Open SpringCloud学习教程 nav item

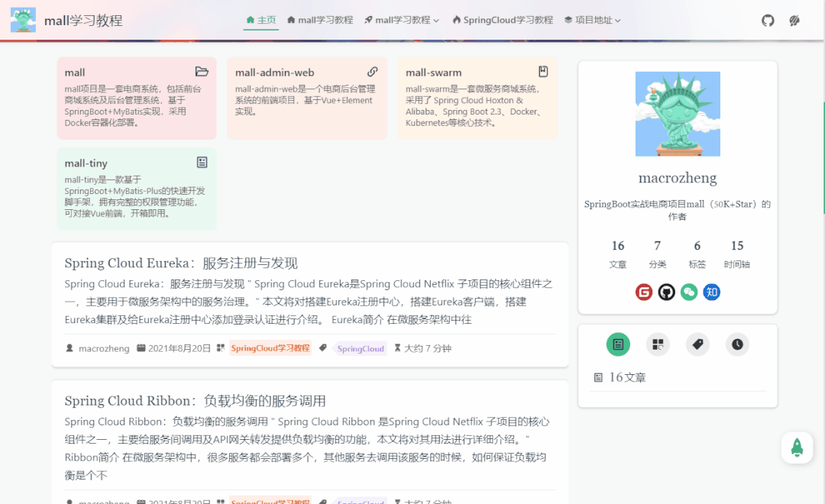pyautogui.click(x=503, y=20)
